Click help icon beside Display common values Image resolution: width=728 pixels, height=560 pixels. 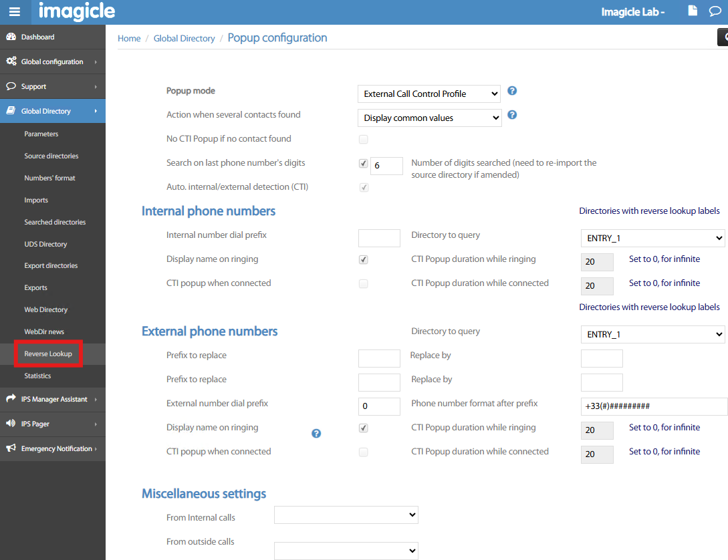[x=512, y=115]
